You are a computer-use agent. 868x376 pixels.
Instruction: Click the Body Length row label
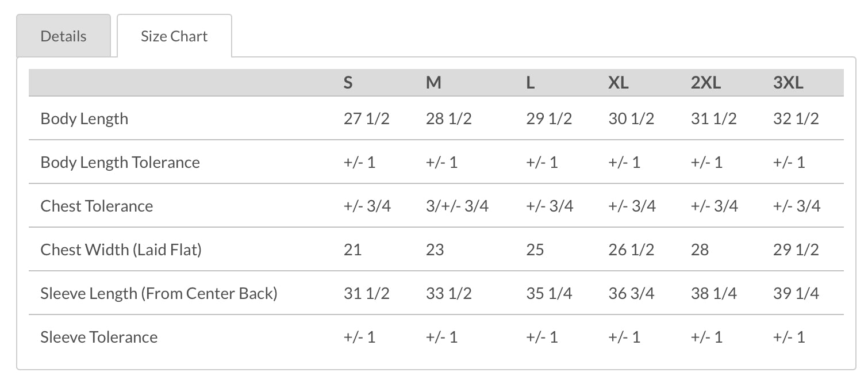tap(85, 118)
